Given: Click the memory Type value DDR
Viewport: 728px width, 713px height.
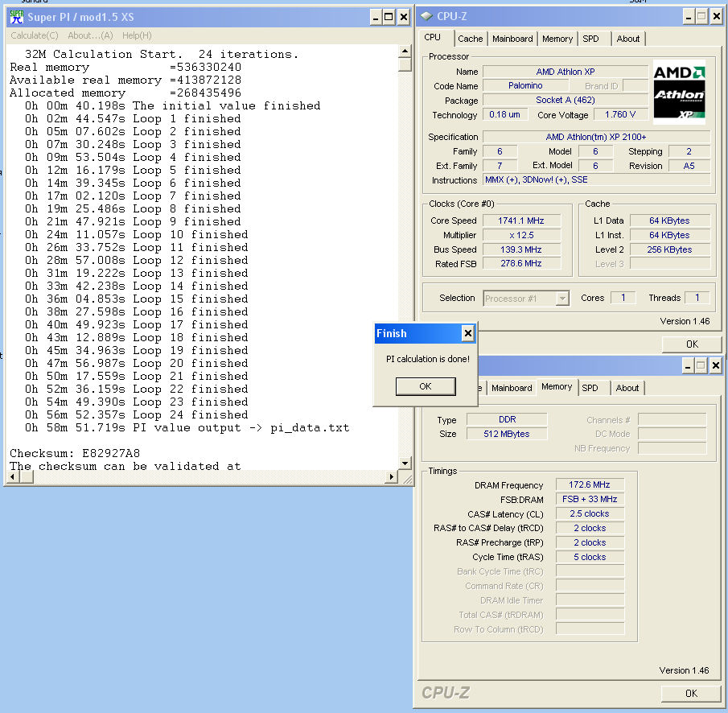Looking at the screenshot, I should [x=507, y=419].
